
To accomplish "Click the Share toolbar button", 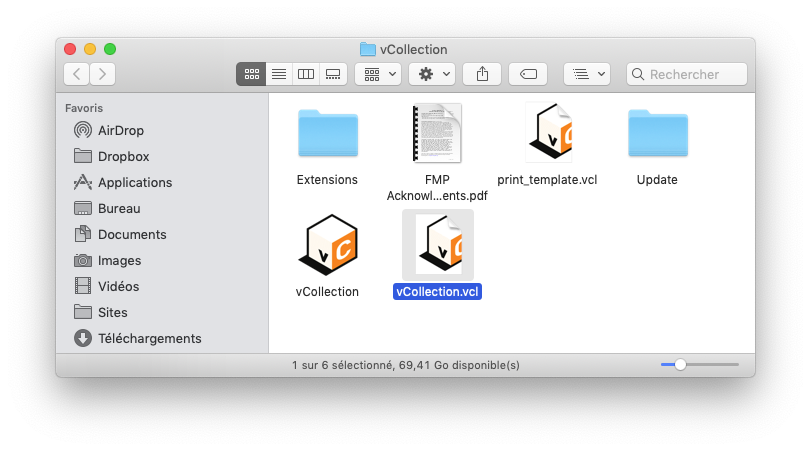I will [482, 74].
